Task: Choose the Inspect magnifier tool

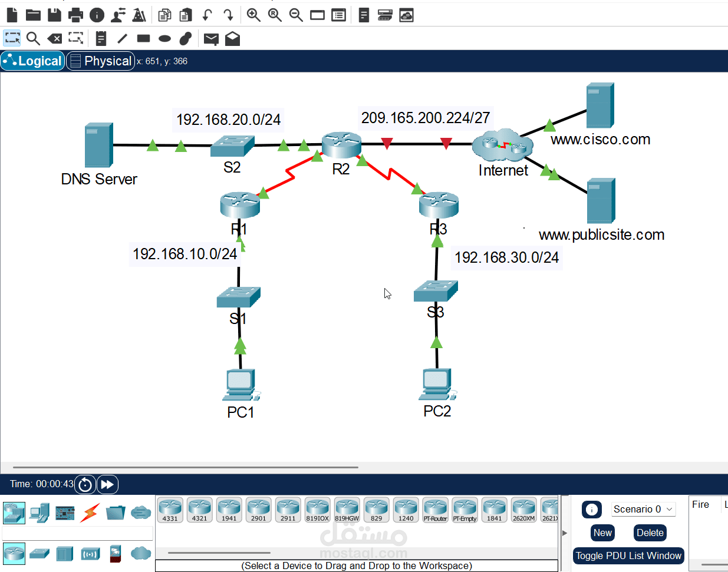Action: (x=33, y=39)
